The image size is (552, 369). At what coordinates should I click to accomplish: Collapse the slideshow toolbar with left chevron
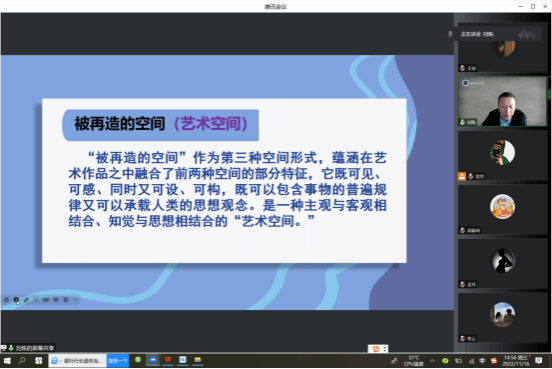pos(76,300)
